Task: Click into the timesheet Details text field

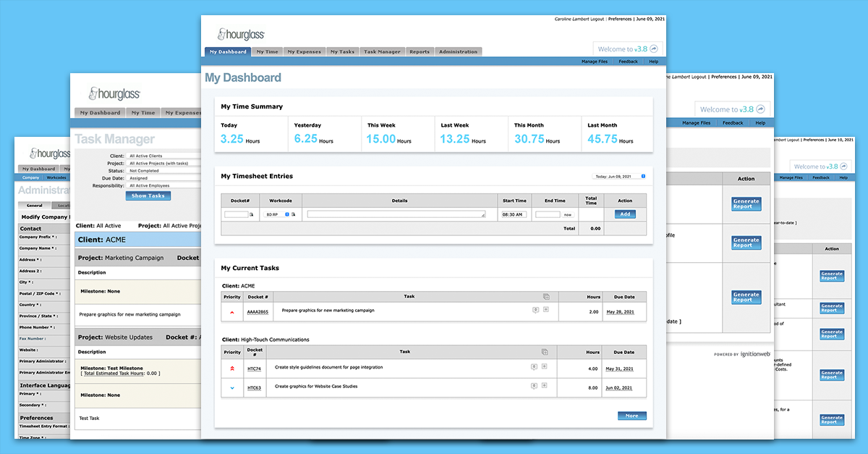Action: [396, 214]
